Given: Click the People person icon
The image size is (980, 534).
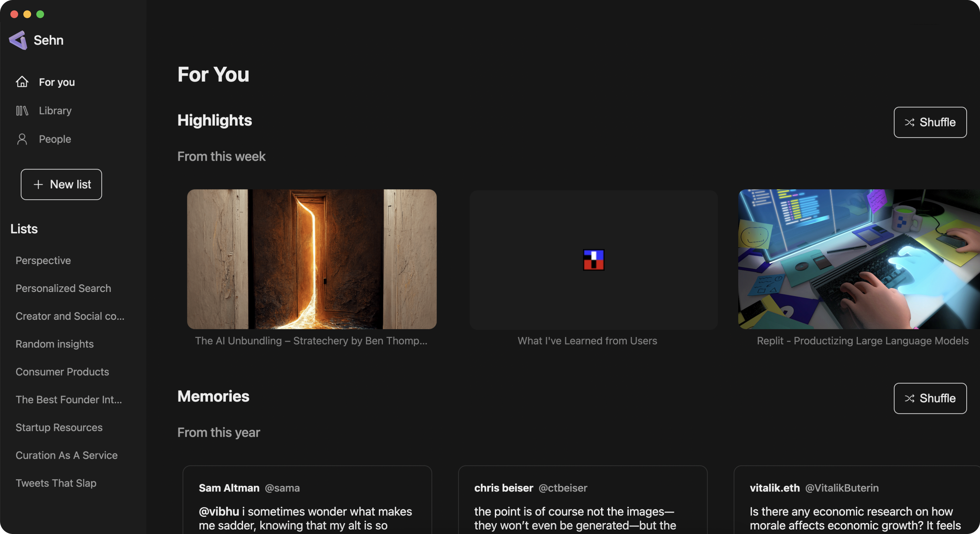Looking at the screenshot, I should 22,139.
